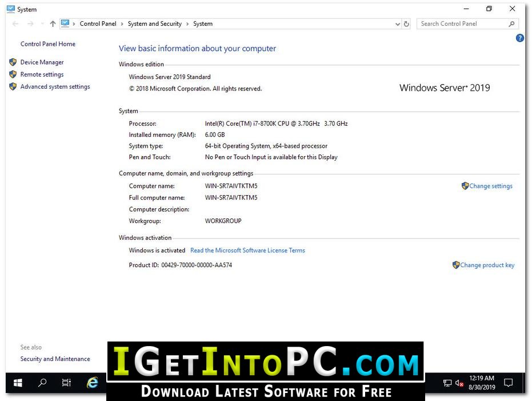The width and height of the screenshot is (532, 401).
Task: Expand chevron after Control Panel breadcrumb
Action: [x=122, y=24]
